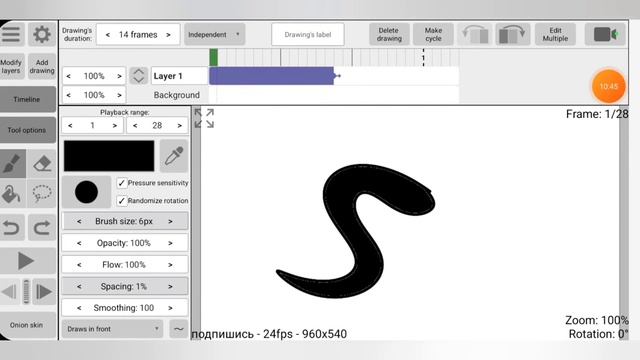This screenshot has width=640, height=360.
Task: Open the black color swatch
Action: pyautogui.click(x=109, y=156)
